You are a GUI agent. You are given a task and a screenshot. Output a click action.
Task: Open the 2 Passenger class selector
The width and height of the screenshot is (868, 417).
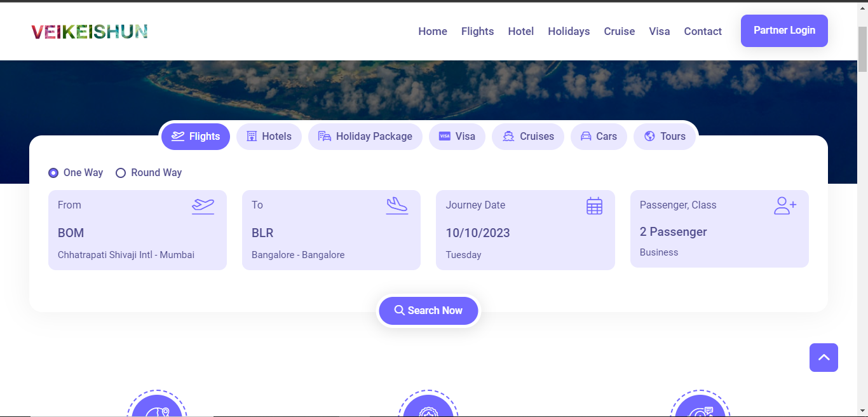coord(719,229)
